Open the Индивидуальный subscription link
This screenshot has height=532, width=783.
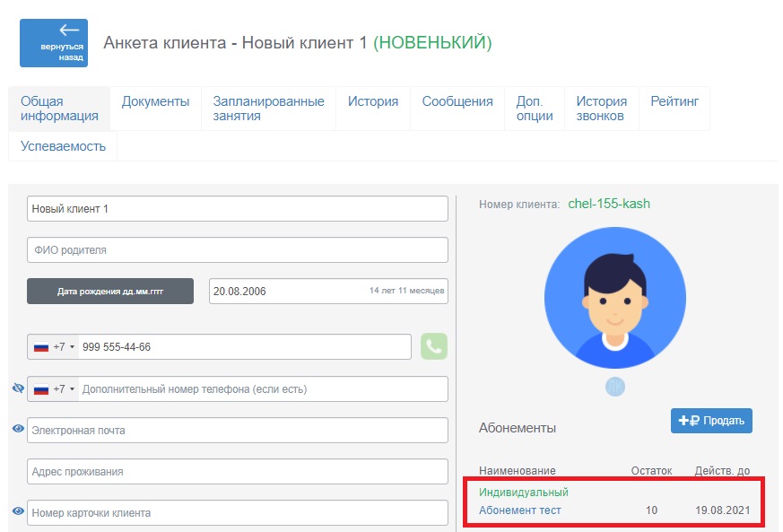(523, 492)
